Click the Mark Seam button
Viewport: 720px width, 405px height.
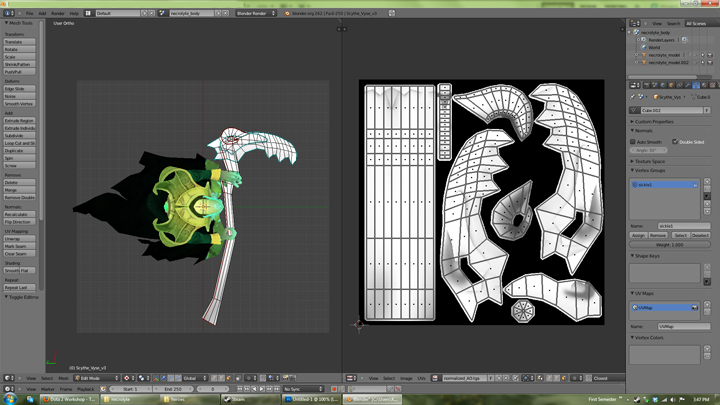19,246
